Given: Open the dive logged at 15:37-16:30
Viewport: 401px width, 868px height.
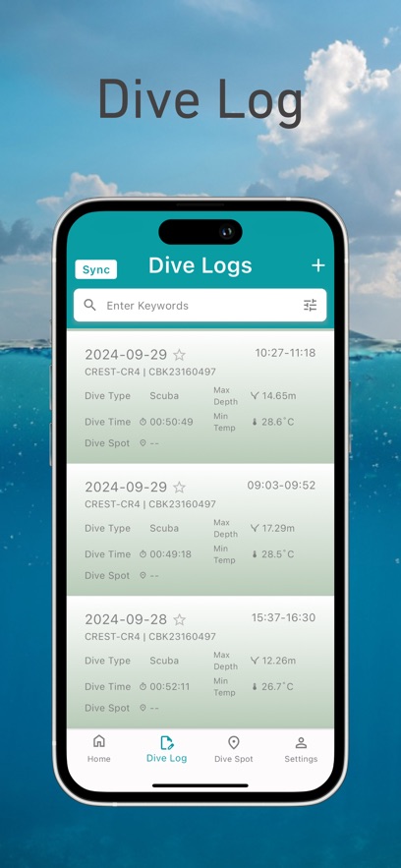Looking at the screenshot, I should point(200,663).
